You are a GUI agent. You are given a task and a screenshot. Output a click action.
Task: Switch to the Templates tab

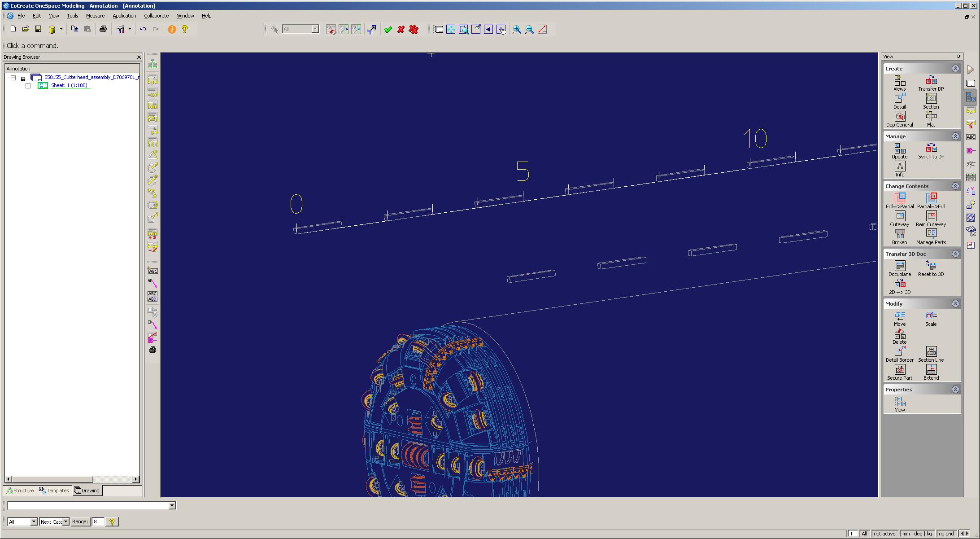(54, 491)
